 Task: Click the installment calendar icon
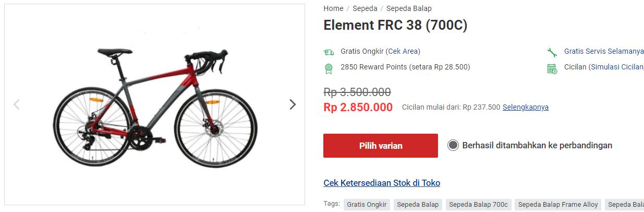pos(552,68)
